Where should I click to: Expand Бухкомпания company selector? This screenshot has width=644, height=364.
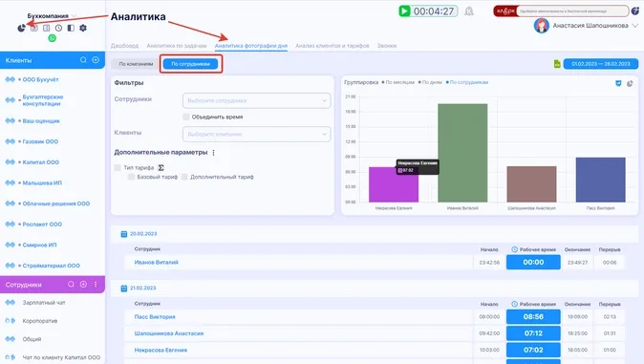(52, 15)
